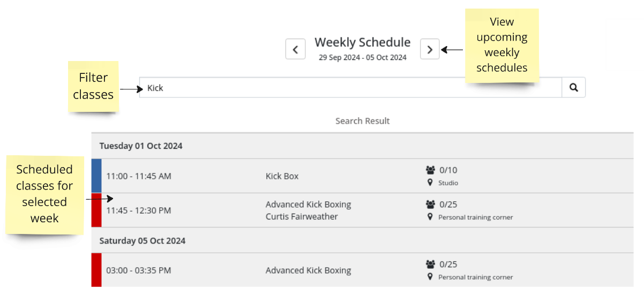Click the red bar for the 11:45 class
644x303 pixels.
point(96,210)
